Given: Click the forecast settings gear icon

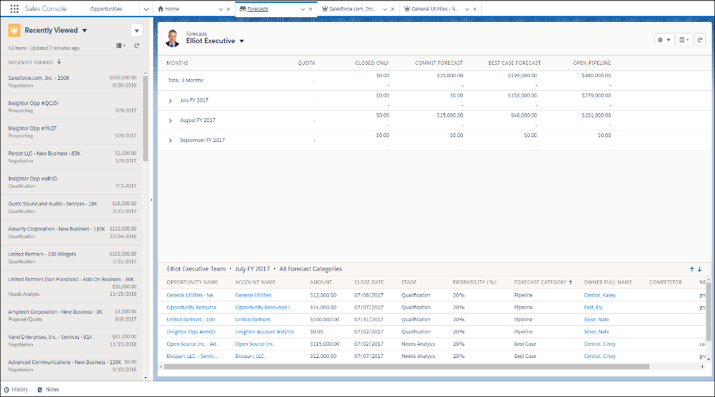Looking at the screenshot, I should click(x=663, y=40).
